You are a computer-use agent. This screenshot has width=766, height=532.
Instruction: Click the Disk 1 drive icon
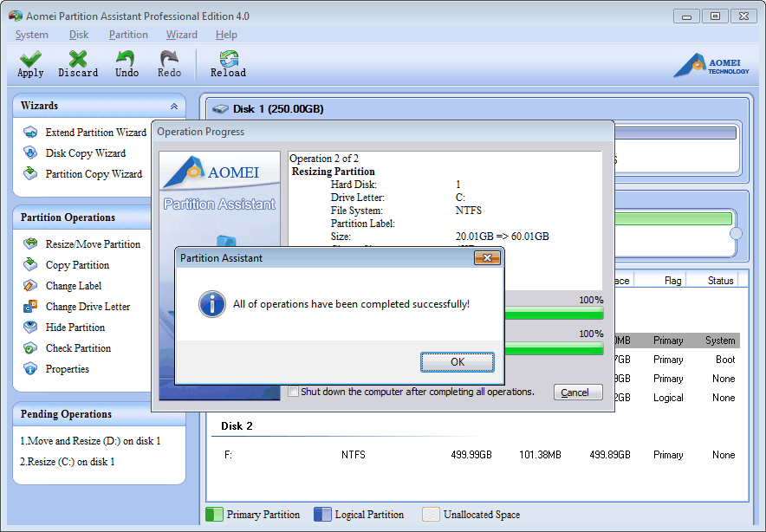220,108
